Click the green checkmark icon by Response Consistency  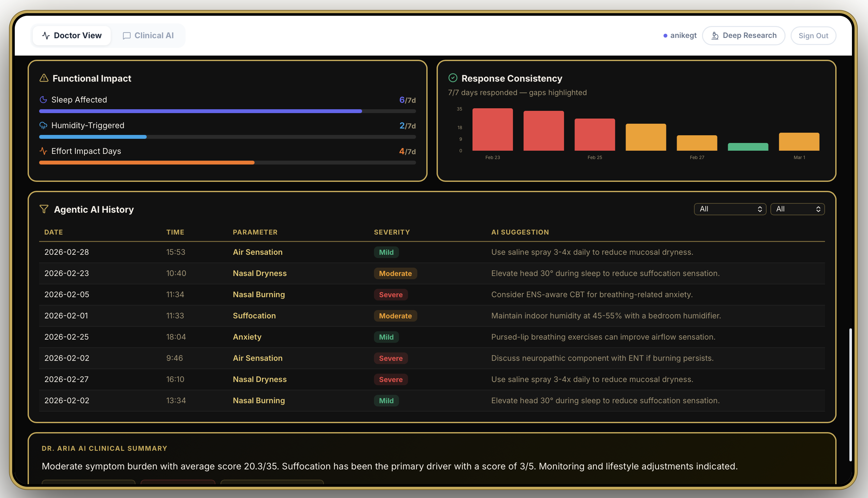[453, 78]
